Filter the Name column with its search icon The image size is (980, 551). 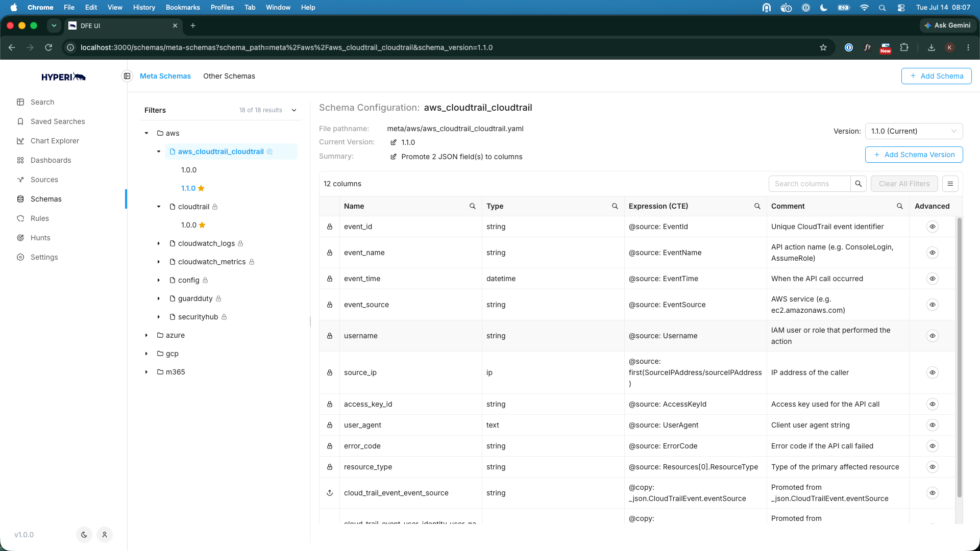[x=473, y=206]
